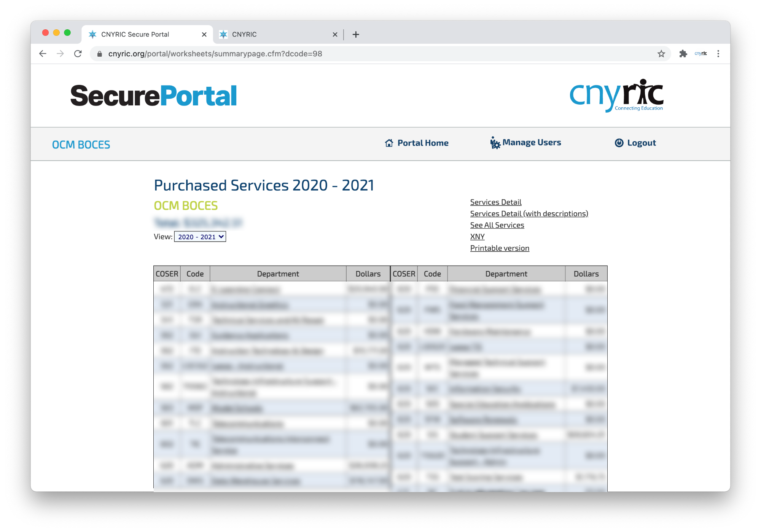The height and width of the screenshot is (532, 761).
Task: Click the right Dollars column header
Action: 586,274
